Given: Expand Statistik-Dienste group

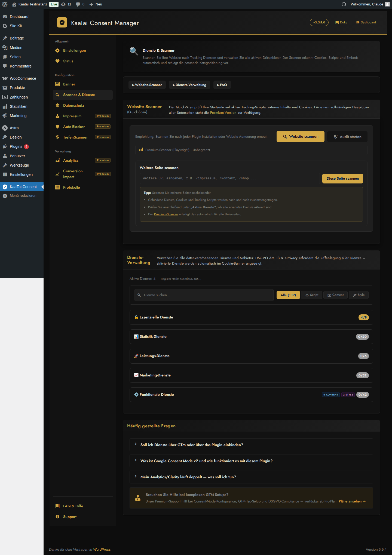Looking at the screenshot, I should click(251, 337).
